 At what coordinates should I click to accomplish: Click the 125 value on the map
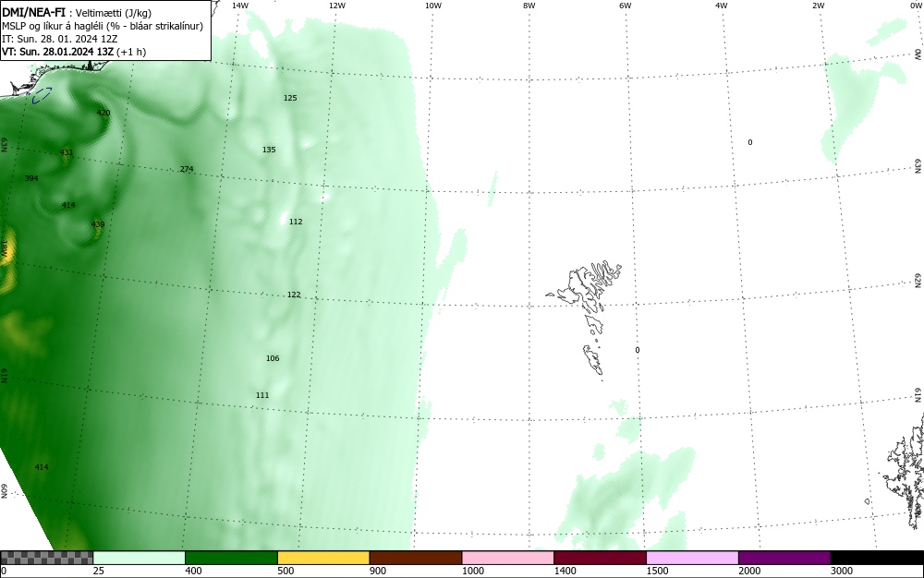pyautogui.click(x=290, y=98)
